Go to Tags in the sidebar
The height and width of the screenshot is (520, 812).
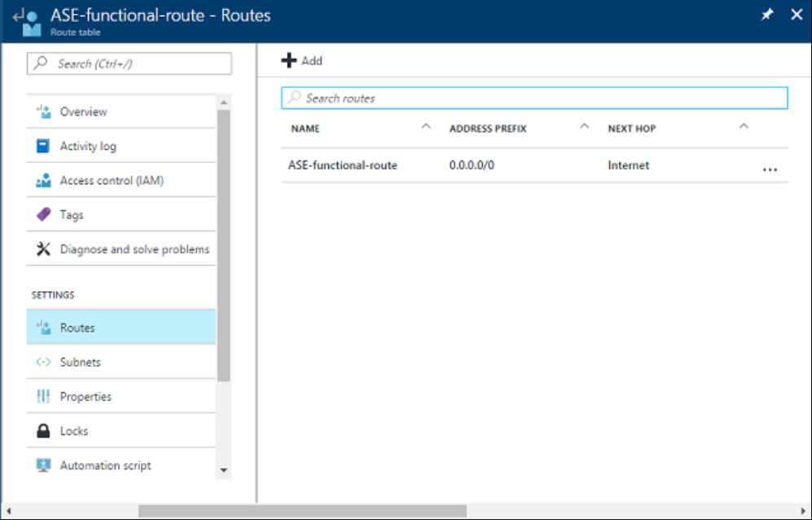121,214
